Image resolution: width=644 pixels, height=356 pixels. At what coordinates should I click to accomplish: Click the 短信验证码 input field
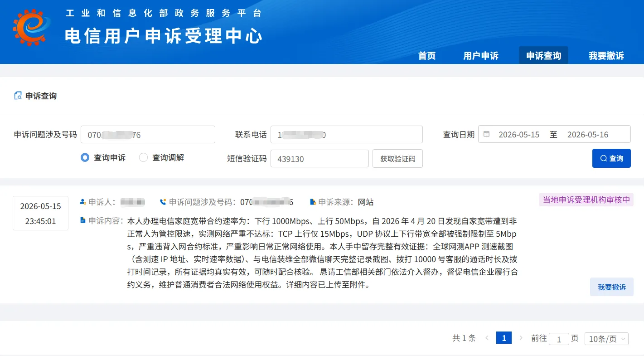pos(320,159)
